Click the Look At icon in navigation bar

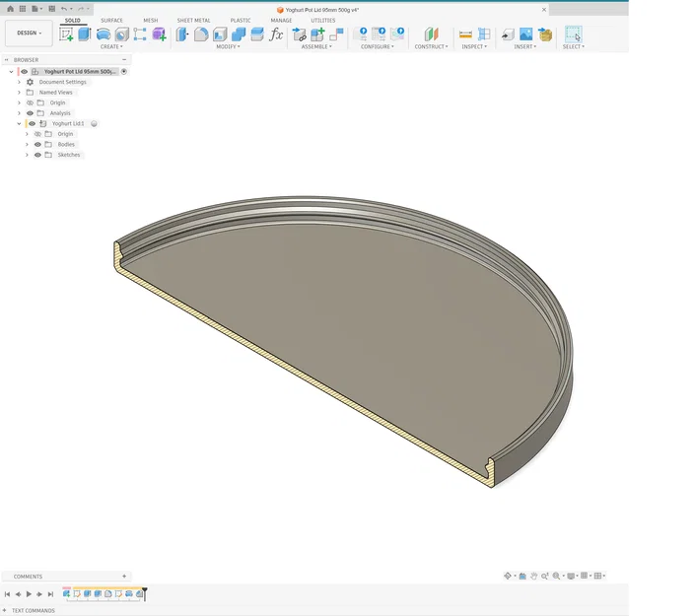pos(522,576)
